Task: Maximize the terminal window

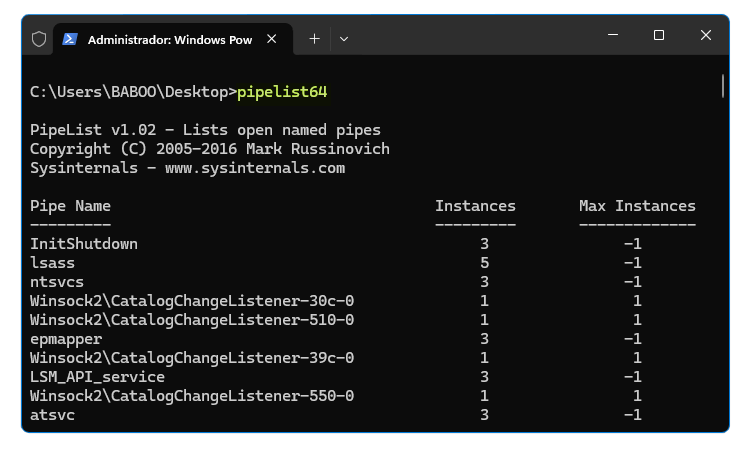Action: coord(659,35)
